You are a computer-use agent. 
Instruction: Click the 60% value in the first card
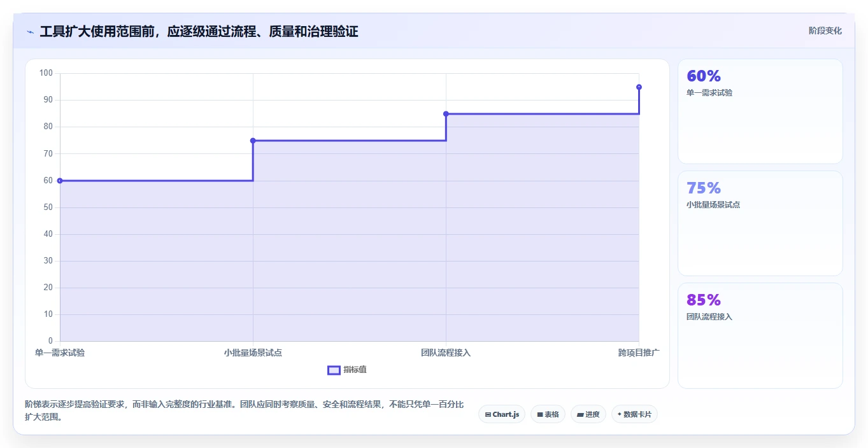(x=704, y=76)
